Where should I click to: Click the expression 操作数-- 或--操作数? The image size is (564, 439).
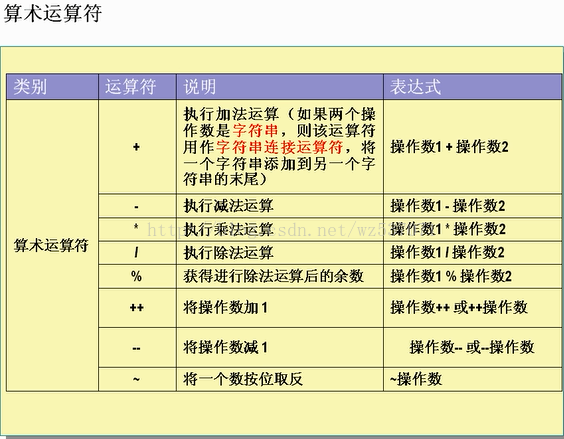coord(472,348)
